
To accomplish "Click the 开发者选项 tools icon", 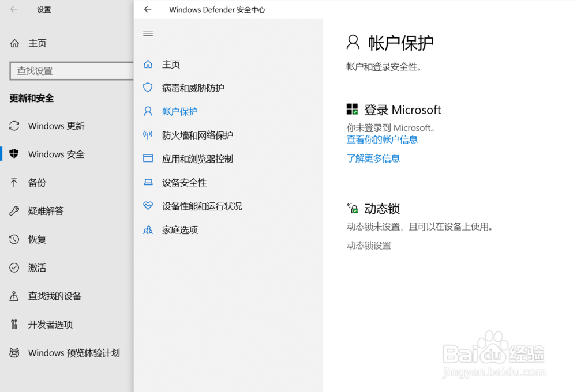I will [x=14, y=325].
